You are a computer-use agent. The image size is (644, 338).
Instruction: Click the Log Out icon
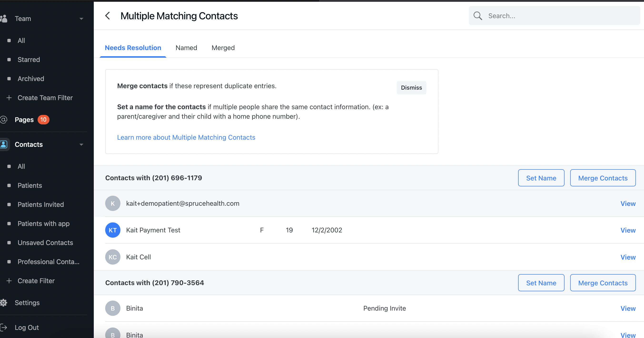coord(3,327)
